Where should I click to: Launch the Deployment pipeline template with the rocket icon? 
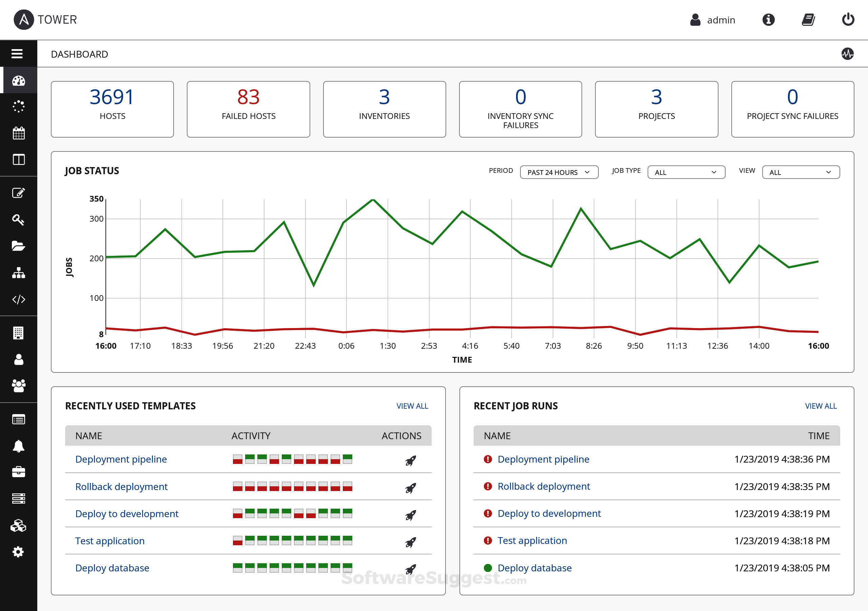tap(410, 460)
